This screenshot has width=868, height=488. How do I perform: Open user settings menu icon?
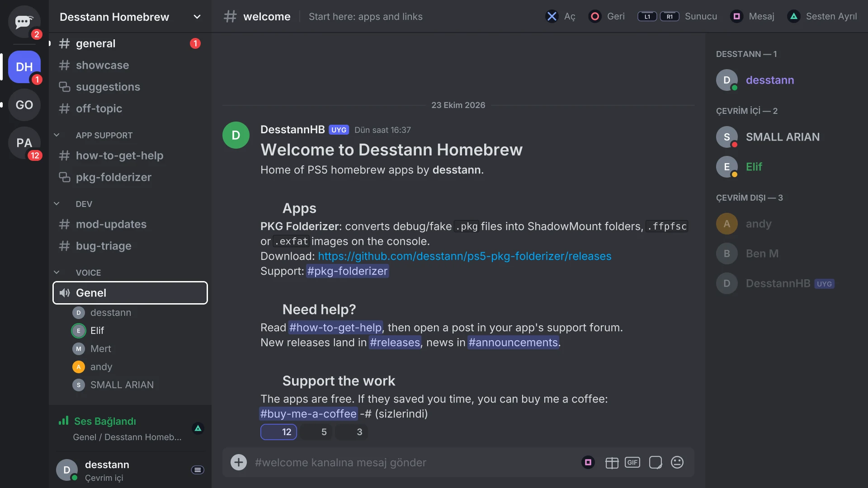(x=198, y=470)
